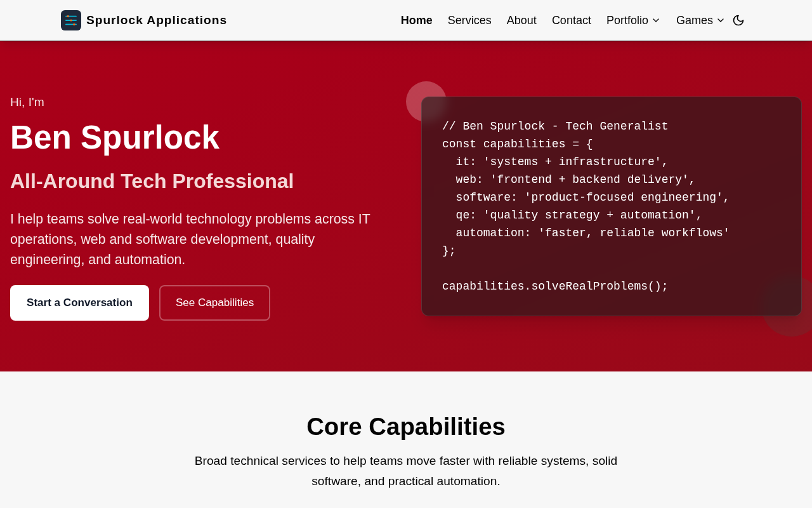
Task: Click the See Capabilities button
Action: pyautogui.click(x=214, y=303)
